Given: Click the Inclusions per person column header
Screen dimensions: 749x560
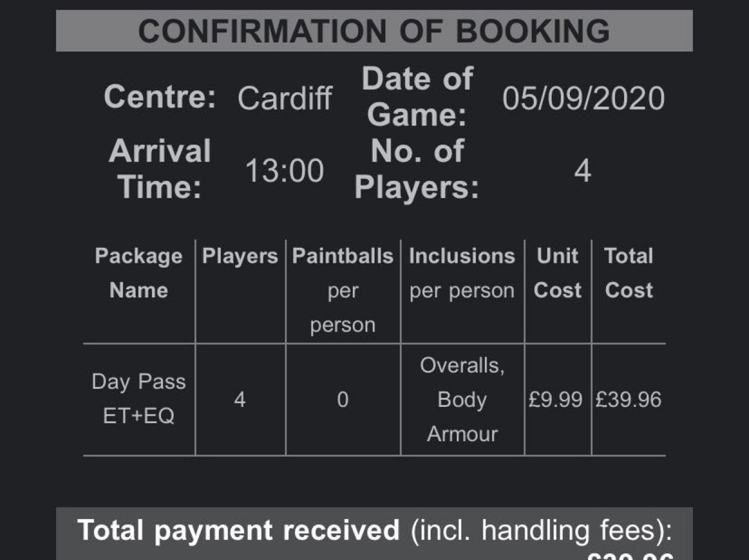Looking at the screenshot, I should pos(462,273).
